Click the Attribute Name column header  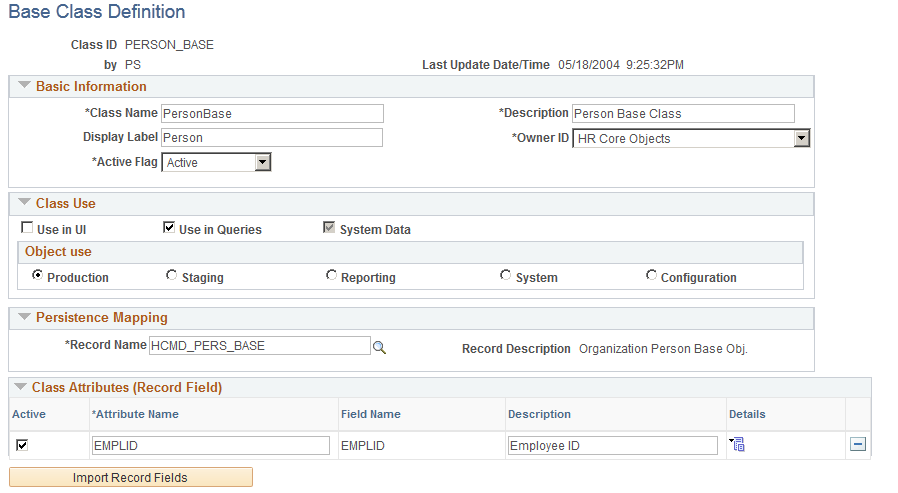pyautogui.click(x=135, y=414)
